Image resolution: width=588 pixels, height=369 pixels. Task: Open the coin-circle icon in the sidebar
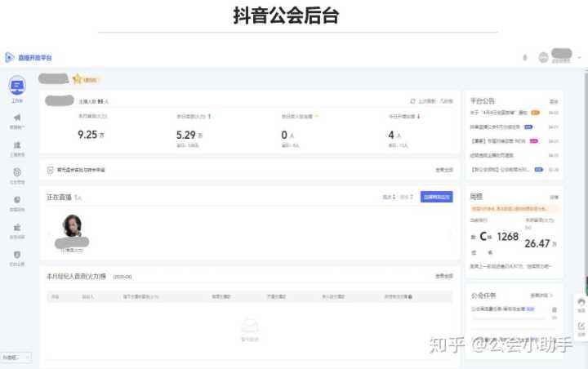[x=17, y=172]
